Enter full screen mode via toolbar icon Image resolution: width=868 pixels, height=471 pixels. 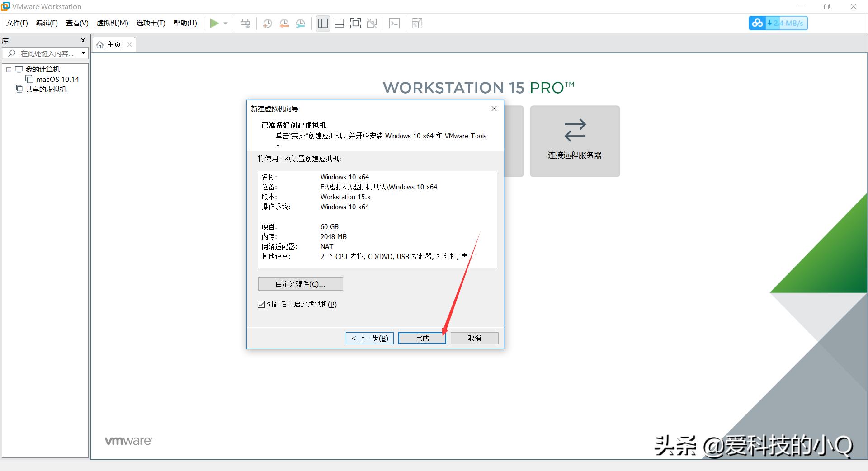(356, 23)
